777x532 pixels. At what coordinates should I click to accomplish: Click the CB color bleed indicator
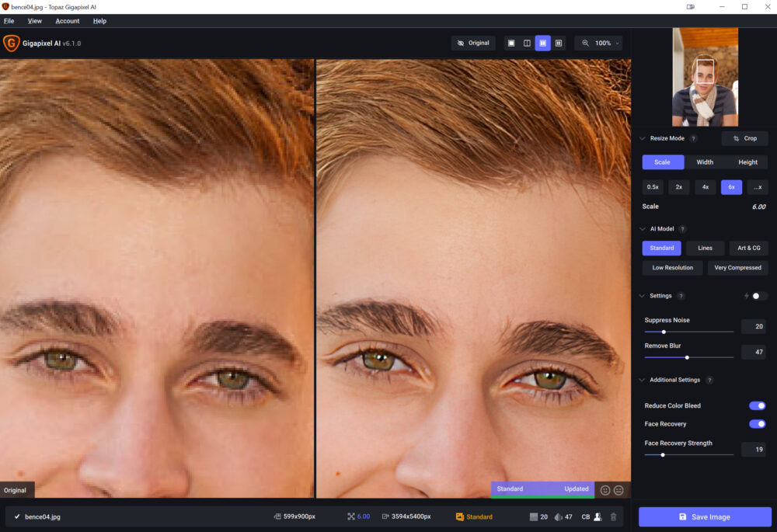(x=586, y=516)
